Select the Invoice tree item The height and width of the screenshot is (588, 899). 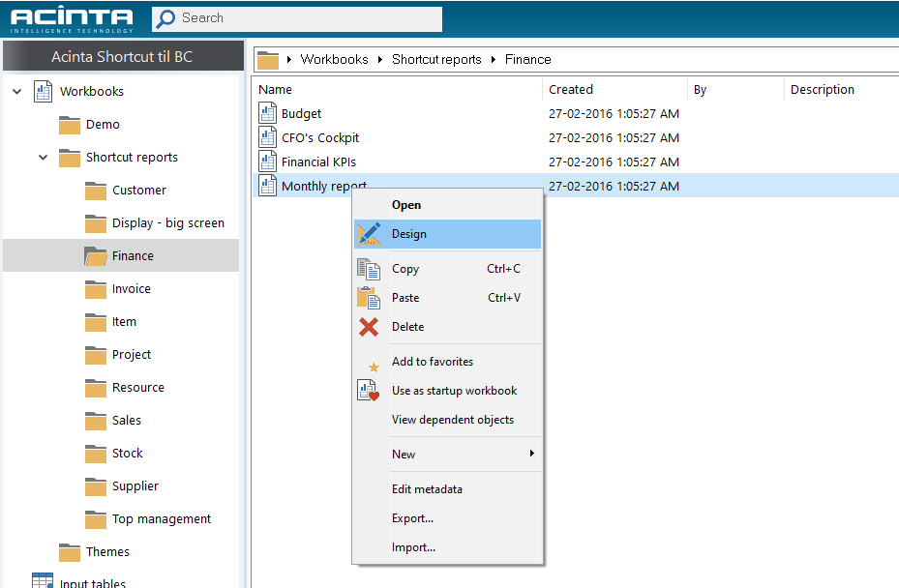tap(132, 289)
